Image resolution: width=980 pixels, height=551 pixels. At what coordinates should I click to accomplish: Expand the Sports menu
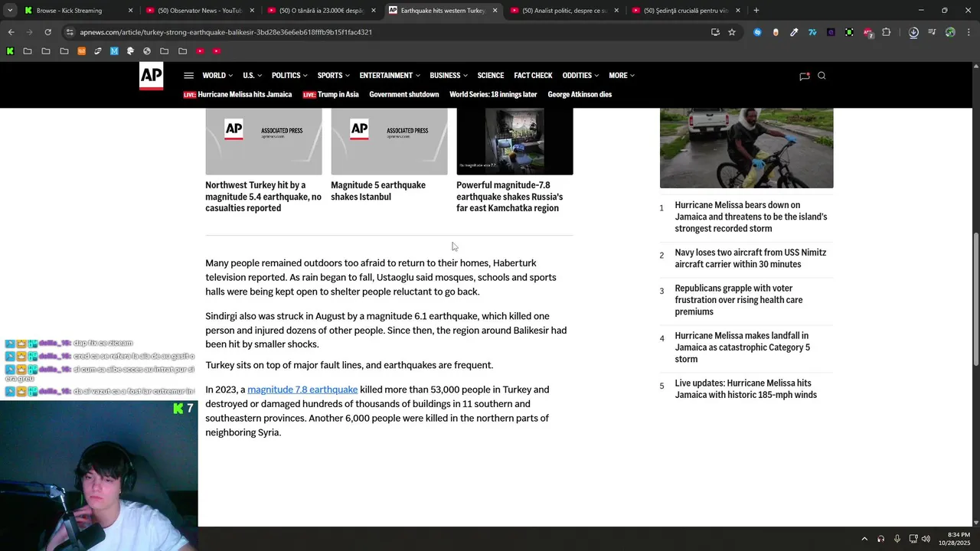coord(333,76)
